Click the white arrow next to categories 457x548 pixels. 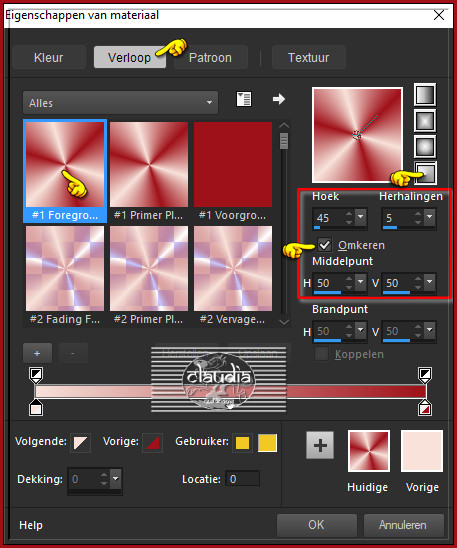279,99
